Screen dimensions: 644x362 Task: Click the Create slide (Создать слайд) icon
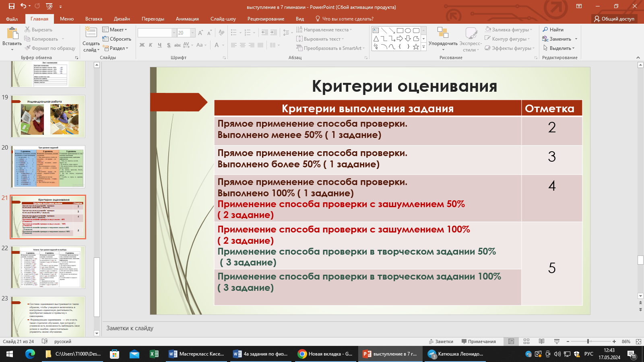[91, 33]
